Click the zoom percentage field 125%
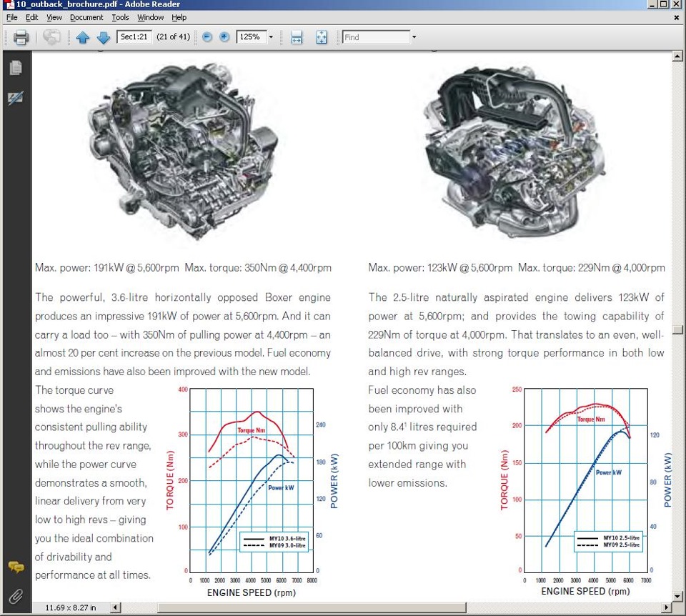Screen dimensions: 686x616 click(x=251, y=36)
